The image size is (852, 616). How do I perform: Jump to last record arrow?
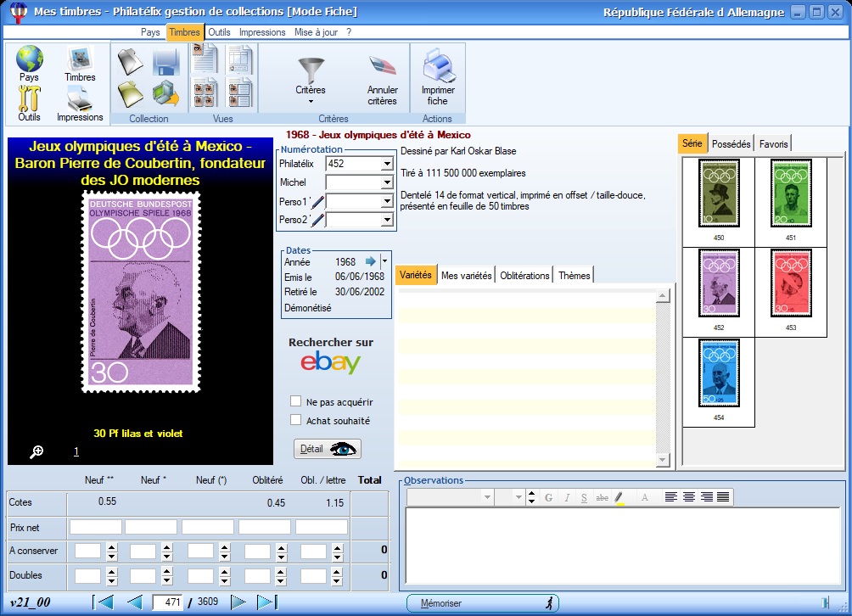pos(266,602)
